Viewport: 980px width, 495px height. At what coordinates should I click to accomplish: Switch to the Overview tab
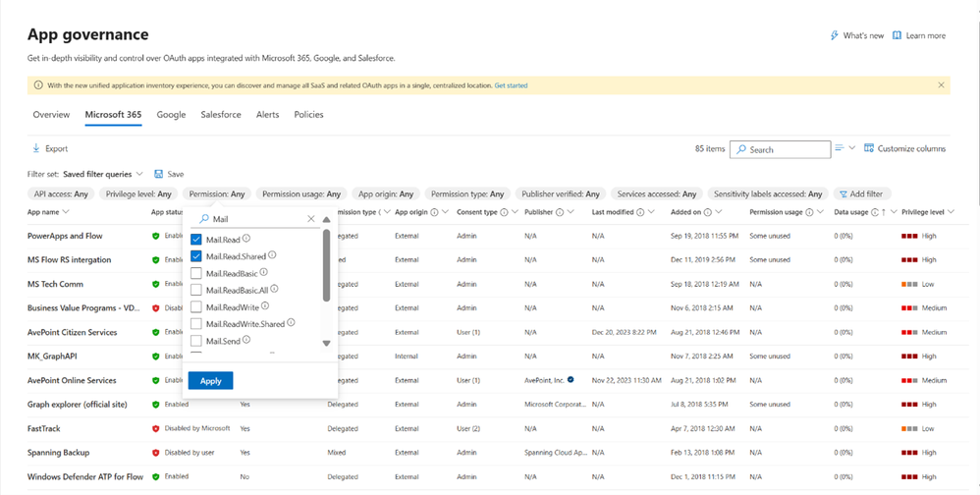click(51, 114)
